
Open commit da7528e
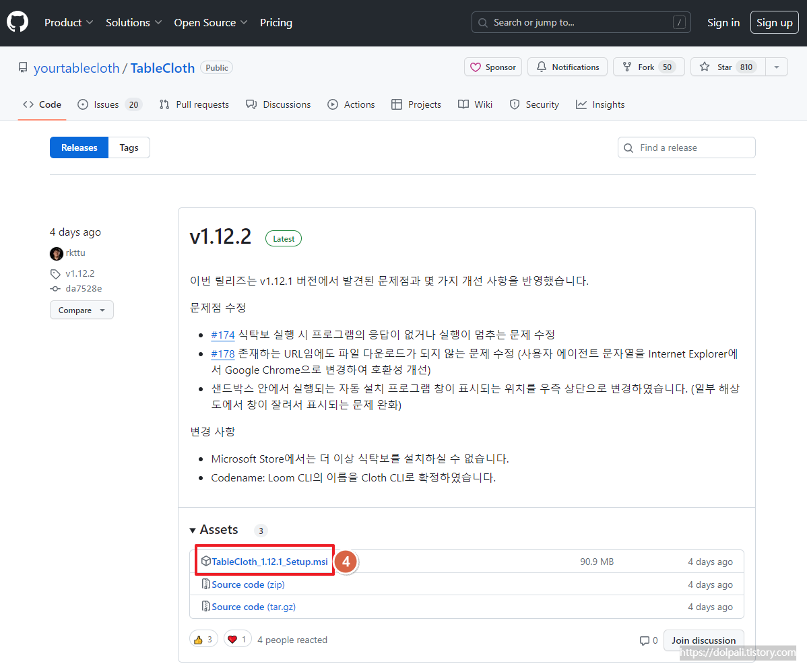84,289
